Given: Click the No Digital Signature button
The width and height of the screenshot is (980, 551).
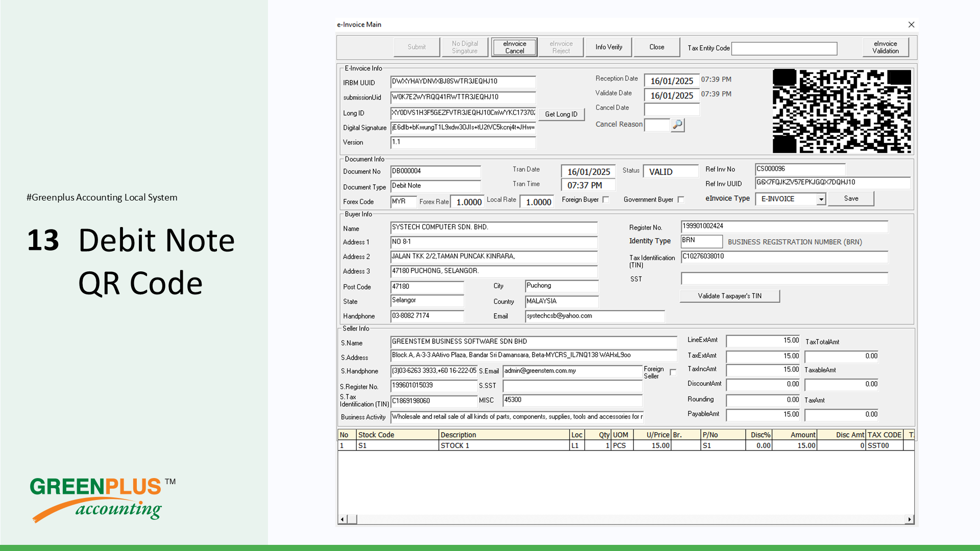Looking at the screenshot, I should (464, 47).
